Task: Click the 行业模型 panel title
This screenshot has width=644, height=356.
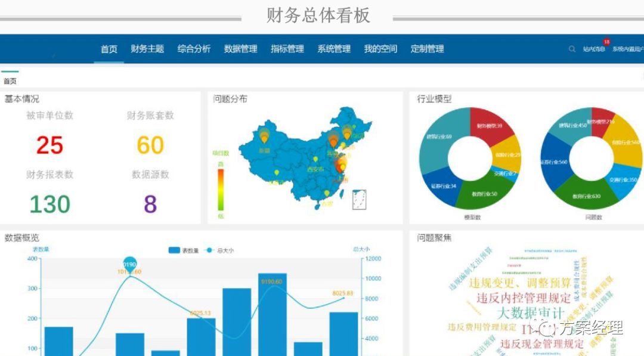Action: (434, 99)
